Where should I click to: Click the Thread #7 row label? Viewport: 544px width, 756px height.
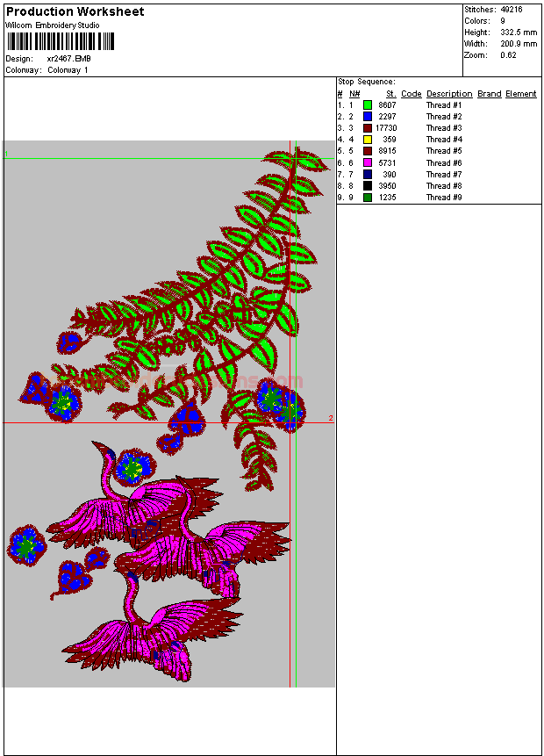click(444, 175)
